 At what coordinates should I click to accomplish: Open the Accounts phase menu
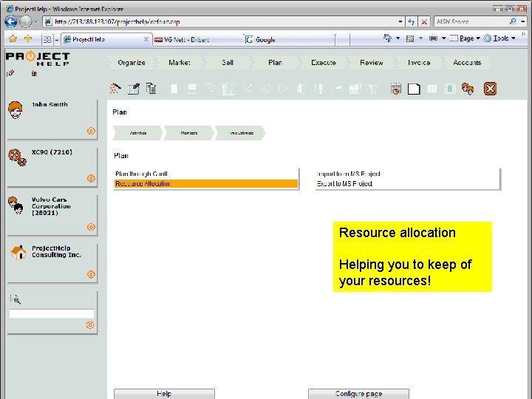467,63
